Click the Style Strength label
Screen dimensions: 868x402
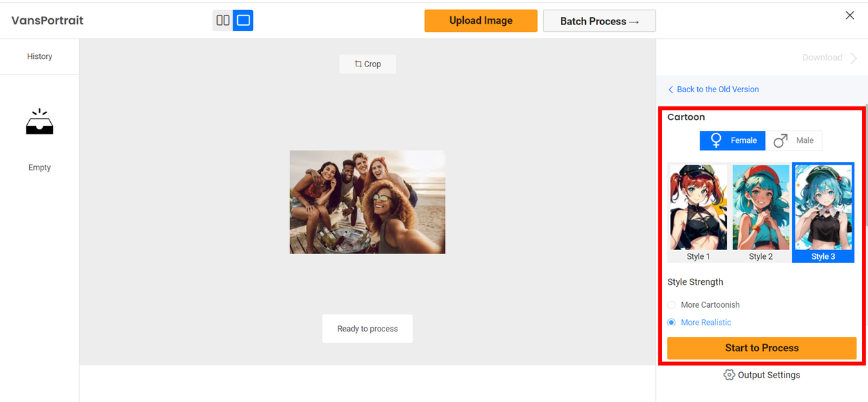(x=695, y=282)
